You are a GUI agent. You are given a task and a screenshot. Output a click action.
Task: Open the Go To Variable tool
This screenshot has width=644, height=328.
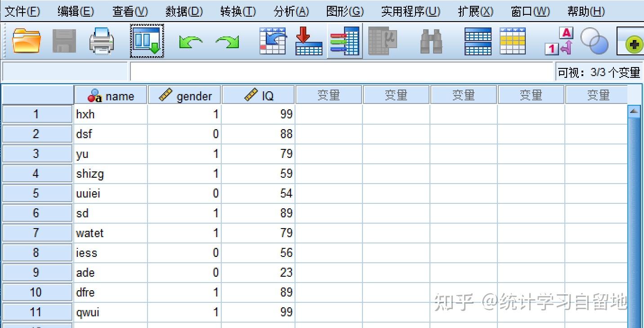308,42
